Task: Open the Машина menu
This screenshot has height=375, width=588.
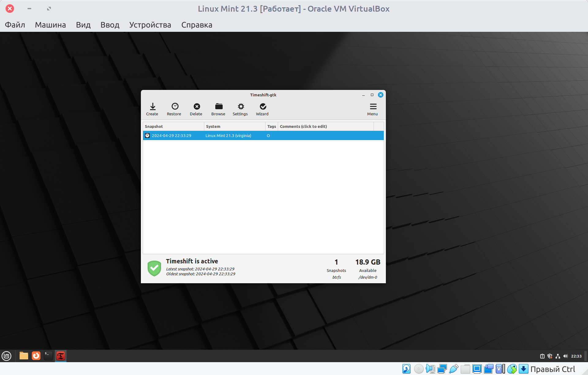Action: click(x=50, y=25)
